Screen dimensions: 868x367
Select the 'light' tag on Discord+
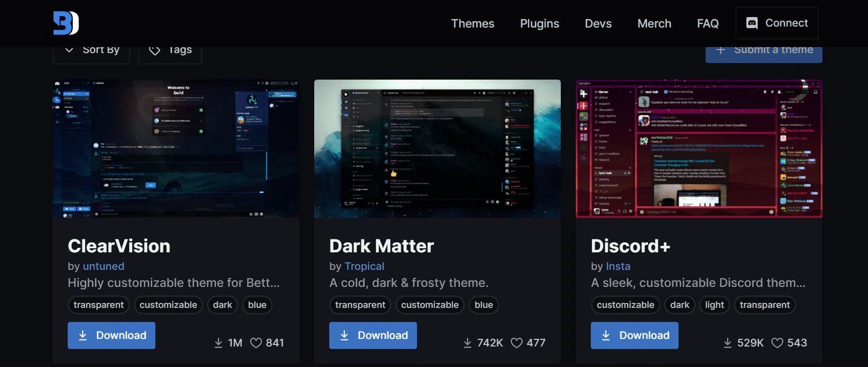click(714, 305)
